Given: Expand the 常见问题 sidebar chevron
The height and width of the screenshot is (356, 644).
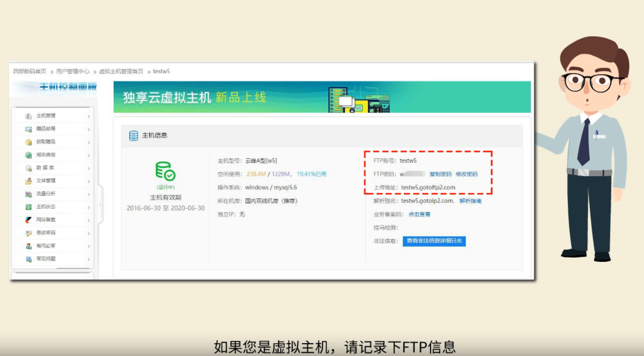Looking at the screenshot, I should (89, 260).
